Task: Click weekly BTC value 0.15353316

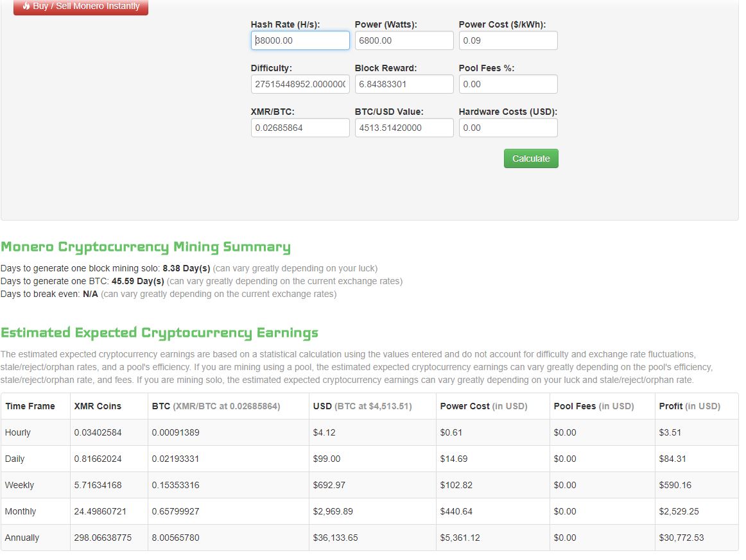Action: 175,485
